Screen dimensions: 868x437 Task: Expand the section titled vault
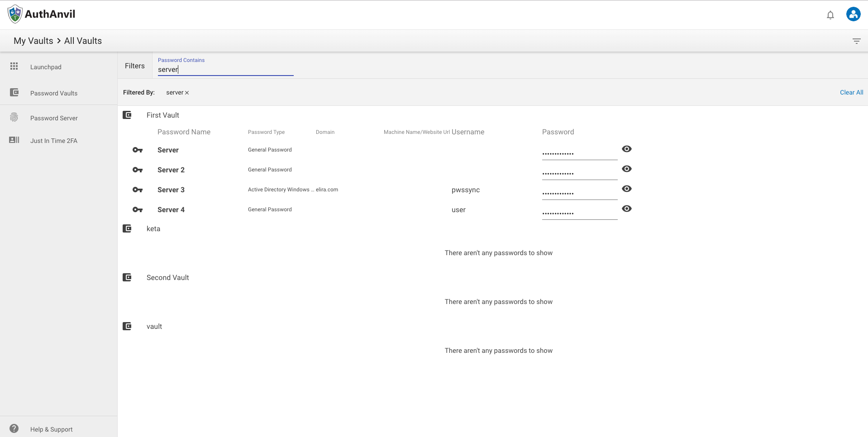(154, 327)
